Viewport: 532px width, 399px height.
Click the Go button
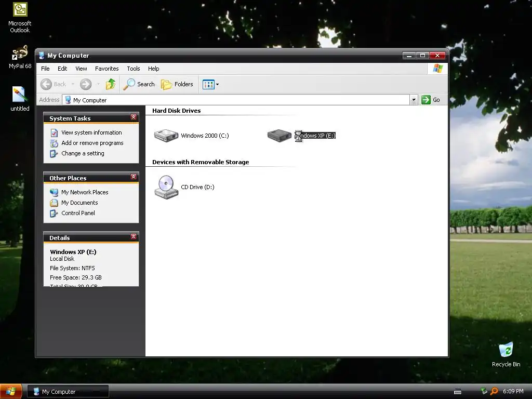(431, 100)
